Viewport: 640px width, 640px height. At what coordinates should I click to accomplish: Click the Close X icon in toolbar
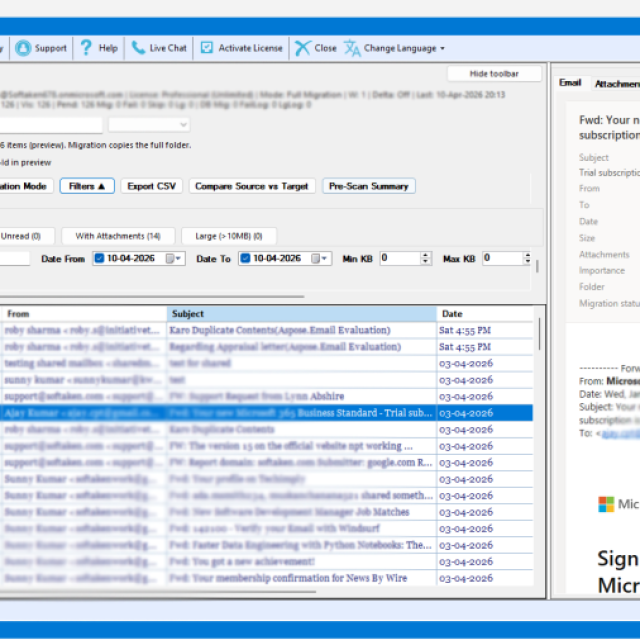[302, 47]
